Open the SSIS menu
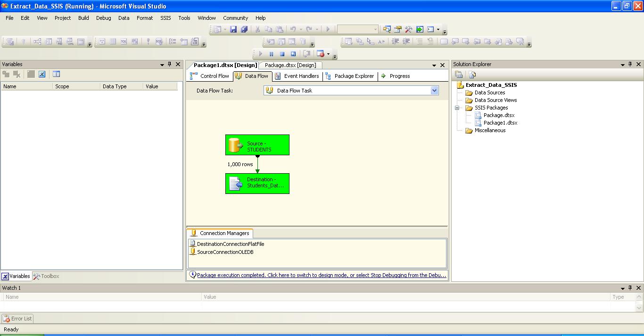 click(165, 18)
